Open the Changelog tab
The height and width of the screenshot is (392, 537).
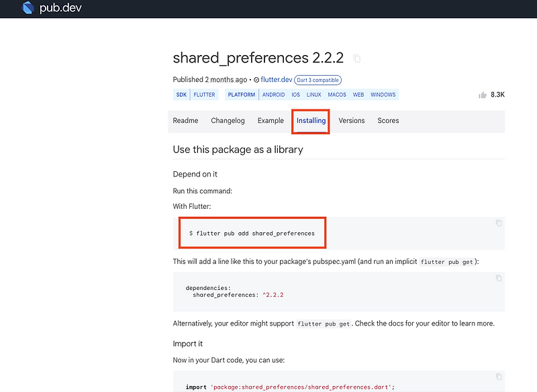click(x=228, y=121)
